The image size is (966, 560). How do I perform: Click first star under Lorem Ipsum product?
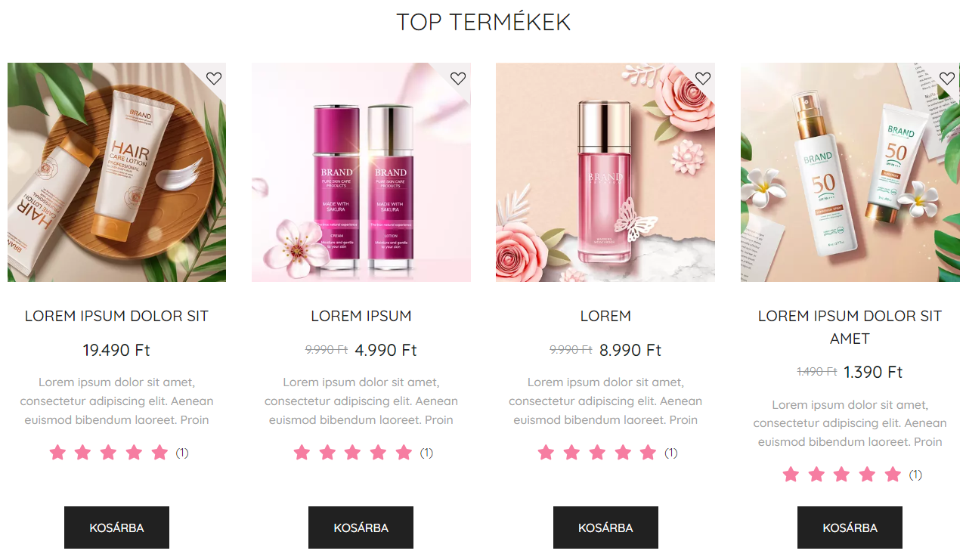(302, 453)
